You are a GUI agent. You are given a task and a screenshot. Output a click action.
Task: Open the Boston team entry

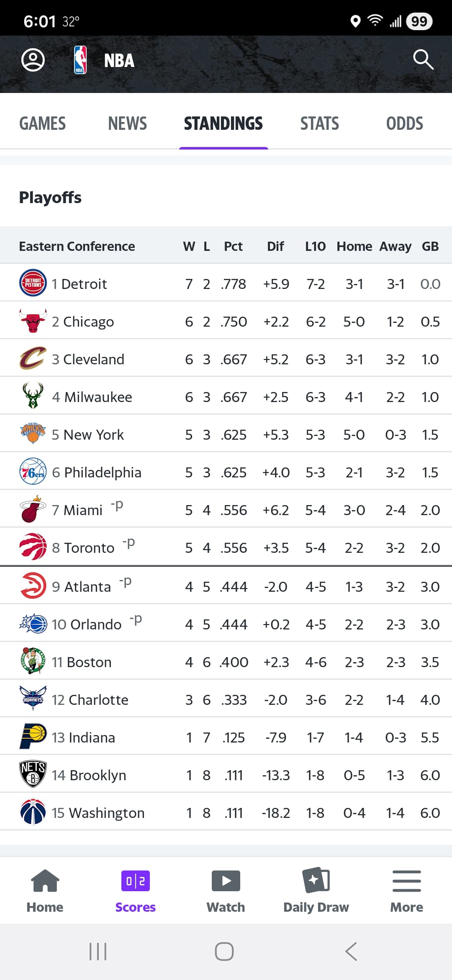(89, 662)
